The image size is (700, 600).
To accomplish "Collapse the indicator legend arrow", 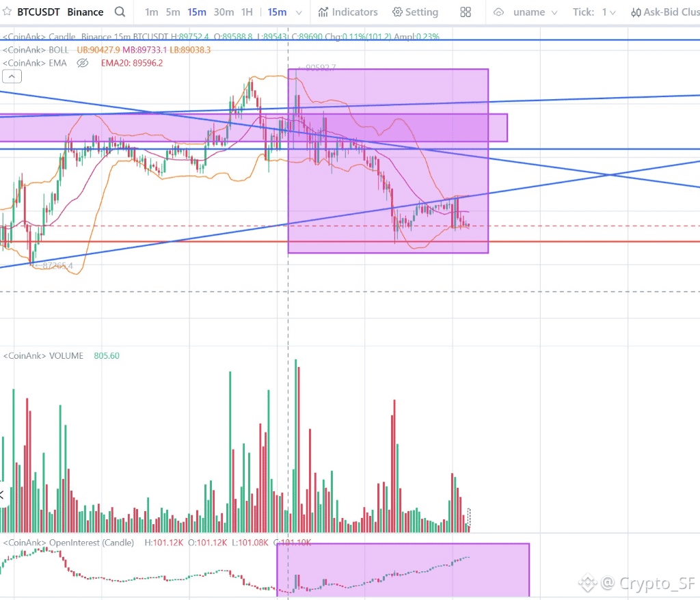I will [x=12, y=77].
